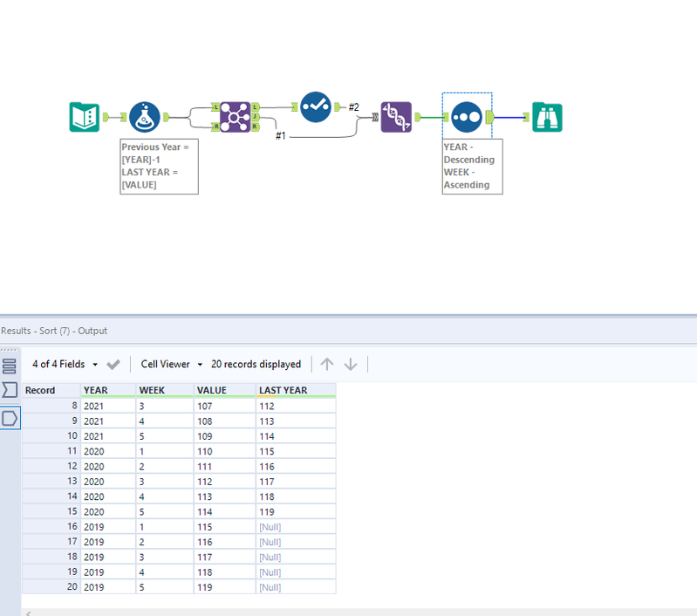Select VALUE cell 107 in record 8

(x=225, y=406)
